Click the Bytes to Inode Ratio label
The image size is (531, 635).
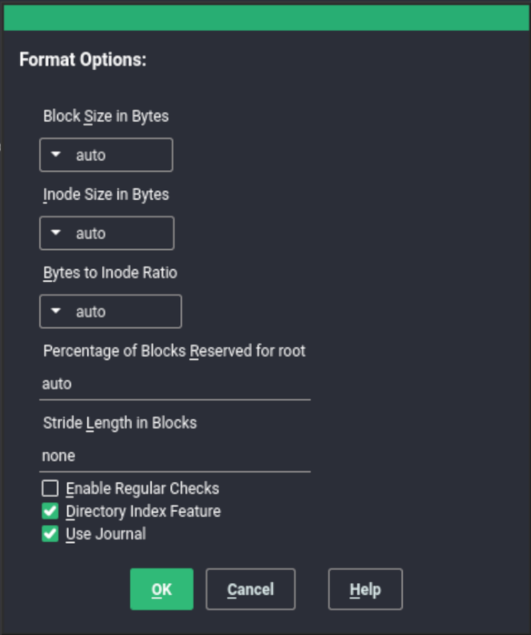point(110,273)
